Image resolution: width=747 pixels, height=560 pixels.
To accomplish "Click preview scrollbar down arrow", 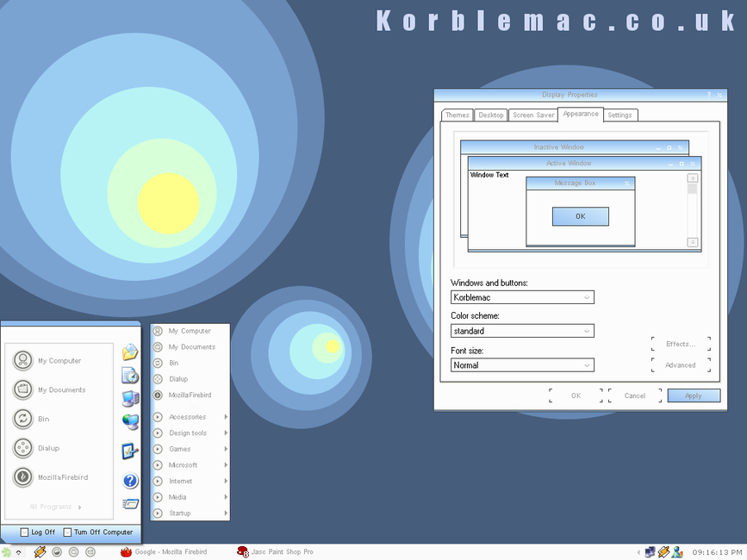I will tap(693, 242).
